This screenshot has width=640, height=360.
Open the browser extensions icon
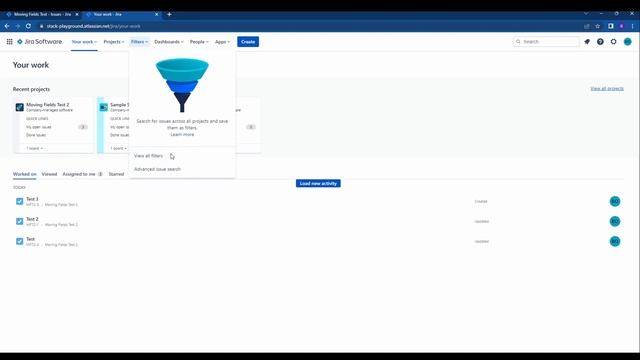tap(611, 26)
